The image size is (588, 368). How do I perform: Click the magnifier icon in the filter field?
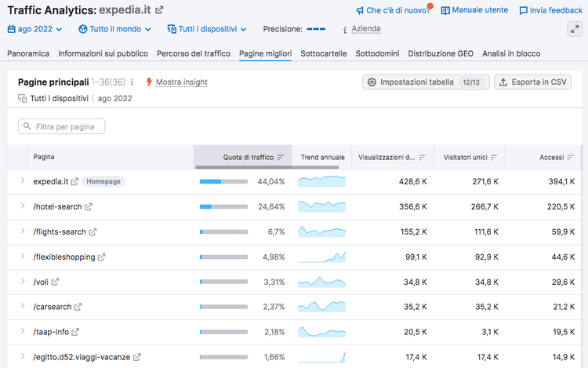click(27, 126)
